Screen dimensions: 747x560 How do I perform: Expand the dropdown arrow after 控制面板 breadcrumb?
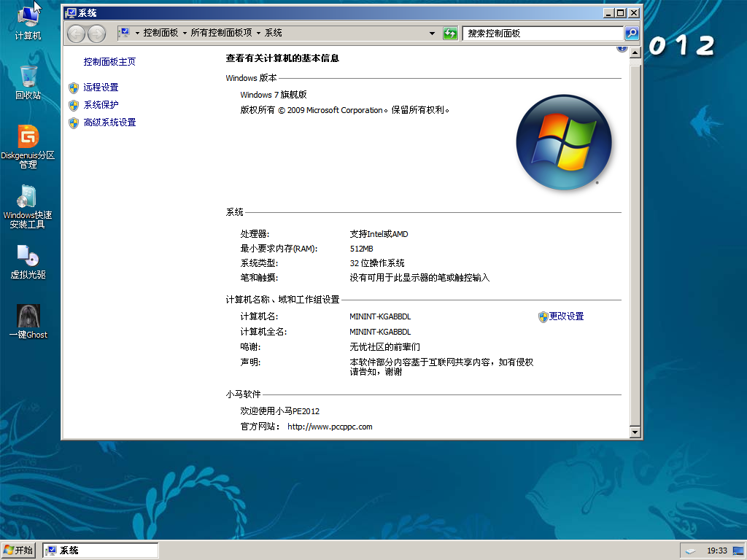click(185, 34)
